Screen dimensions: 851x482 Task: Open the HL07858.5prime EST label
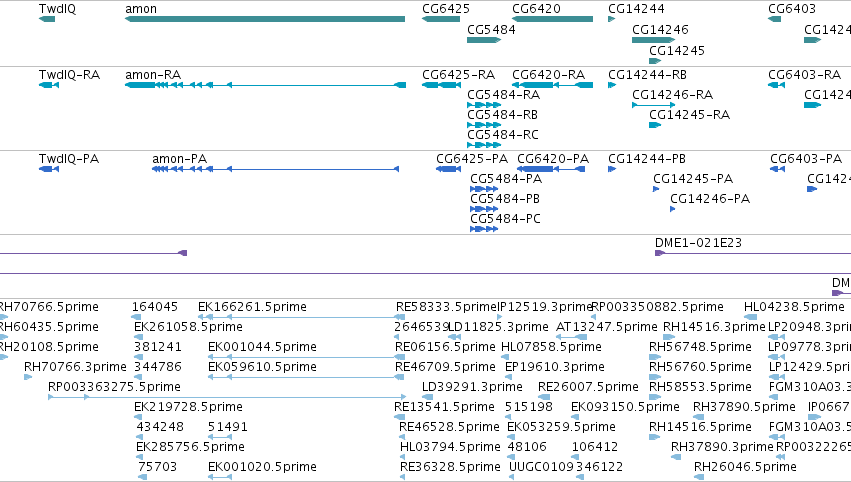[x=551, y=347]
